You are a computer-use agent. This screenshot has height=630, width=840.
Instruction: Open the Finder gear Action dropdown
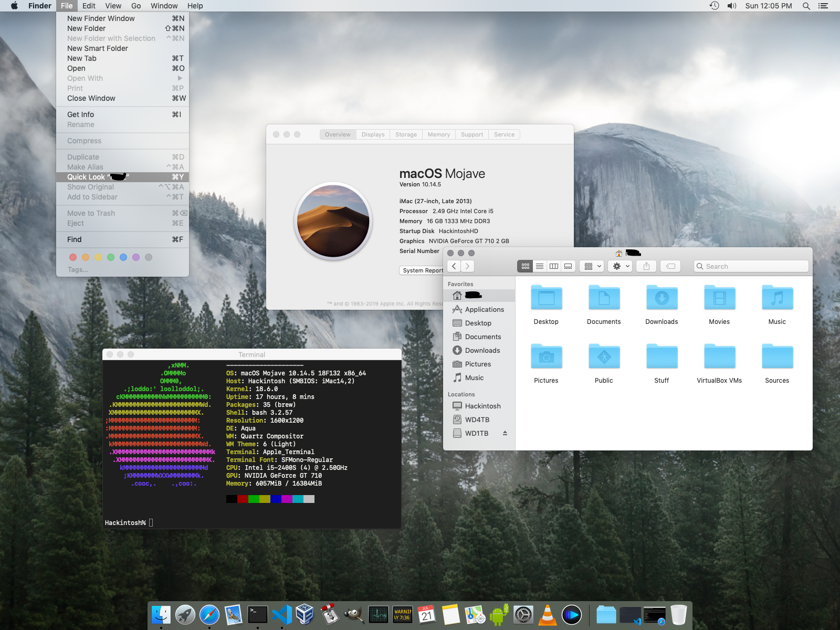(620, 266)
